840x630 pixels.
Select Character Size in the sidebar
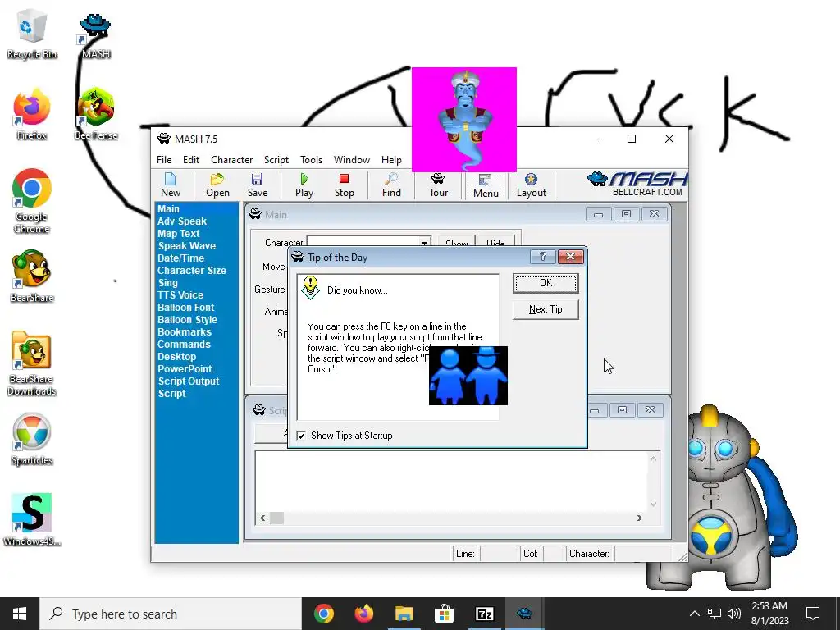(192, 271)
